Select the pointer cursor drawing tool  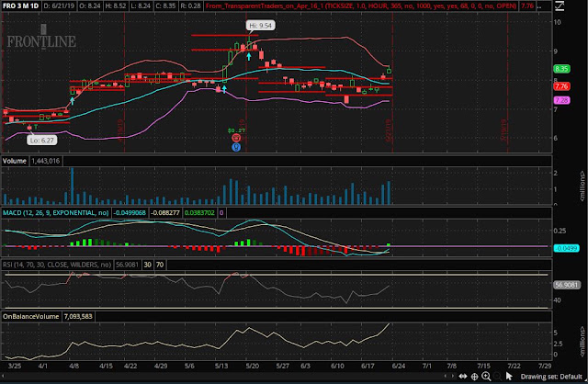tap(509, 376)
